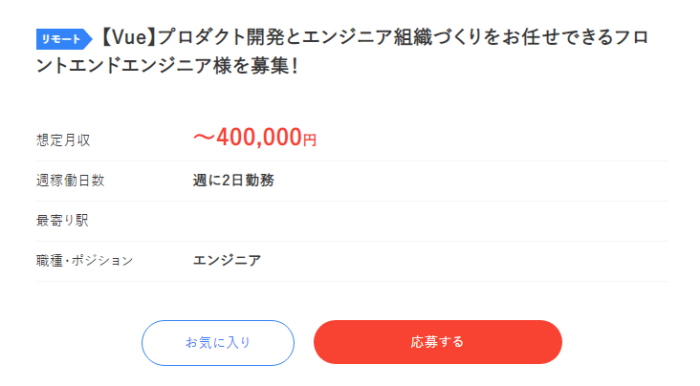Click プロダクト開発 in the job title
The width and height of the screenshot is (700, 386).
coord(221,37)
